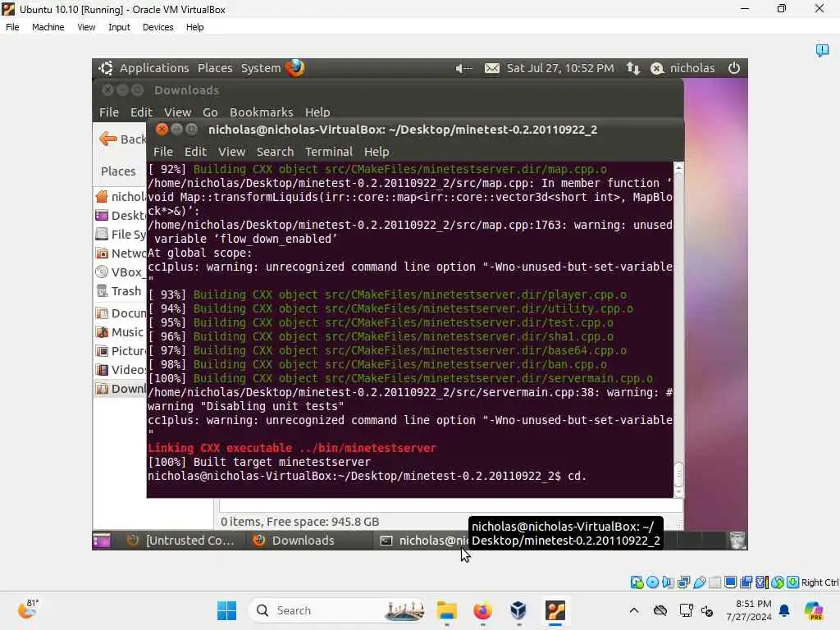Open the VirtualBox Help menu

pyautogui.click(x=194, y=27)
